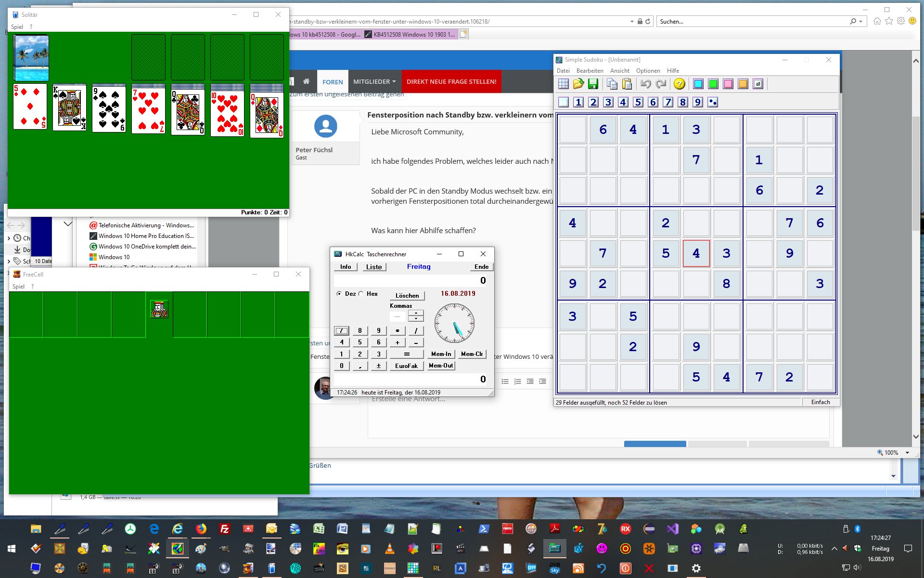Expand the 'Ch' tree item in Explorer
Viewport: 924px width, 578px height.
tap(9, 238)
